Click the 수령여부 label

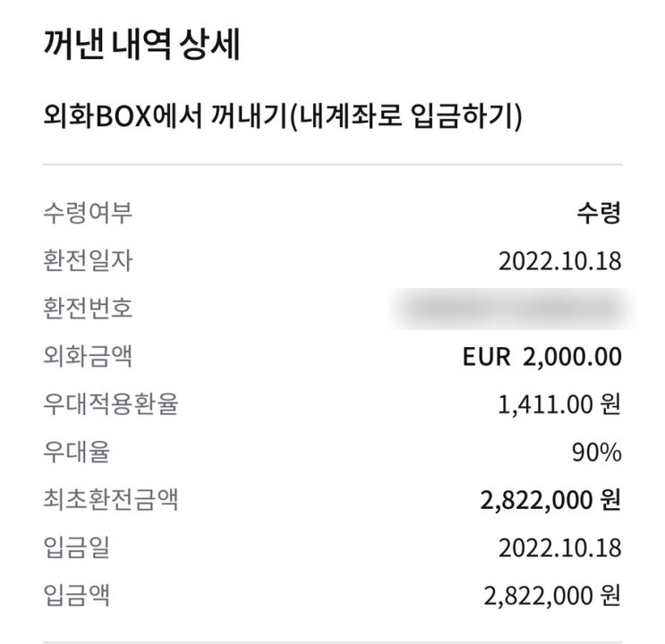click(x=89, y=213)
